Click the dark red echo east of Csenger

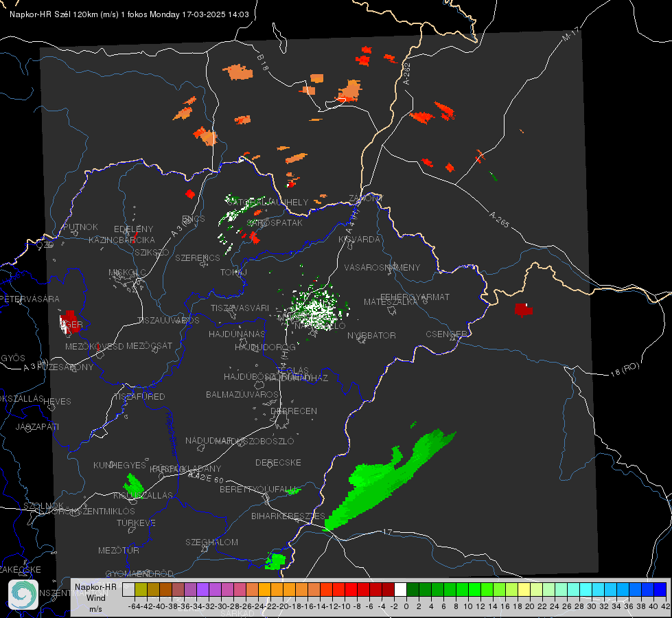click(x=523, y=309)
